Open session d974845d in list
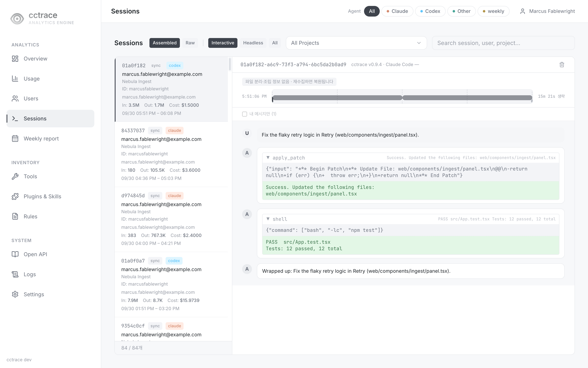Screen dimensions: 588x368 (x=171, y=220)
